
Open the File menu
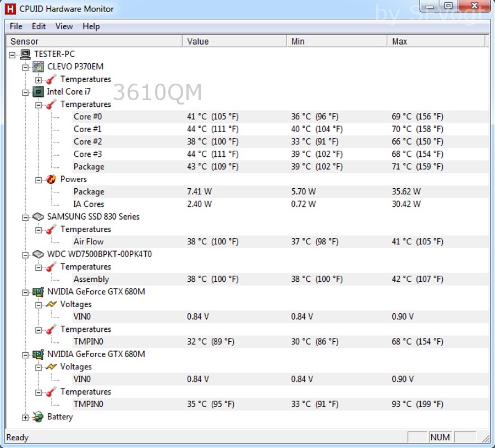coord(16,26)
